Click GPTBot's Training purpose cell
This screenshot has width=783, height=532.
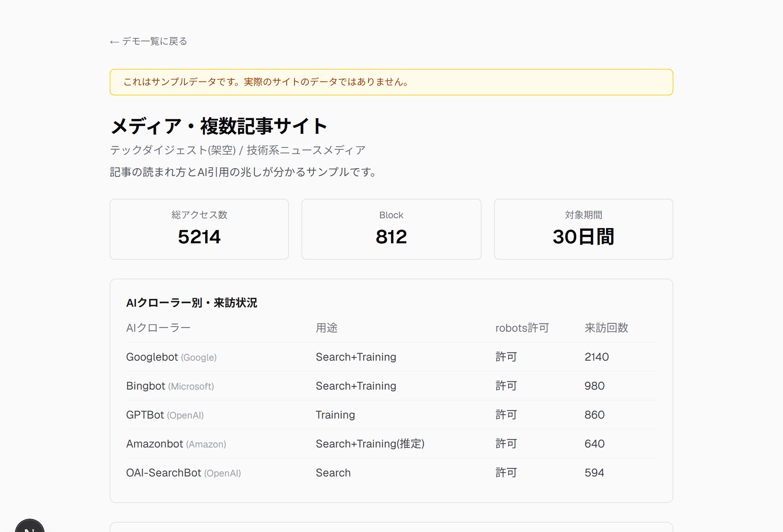(x=336, y=415)
